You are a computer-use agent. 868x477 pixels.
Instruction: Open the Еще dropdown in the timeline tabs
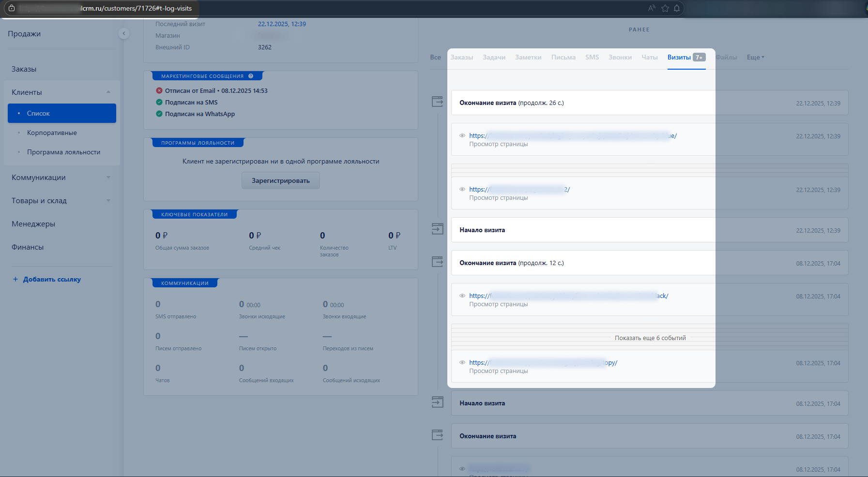[755, 57]
